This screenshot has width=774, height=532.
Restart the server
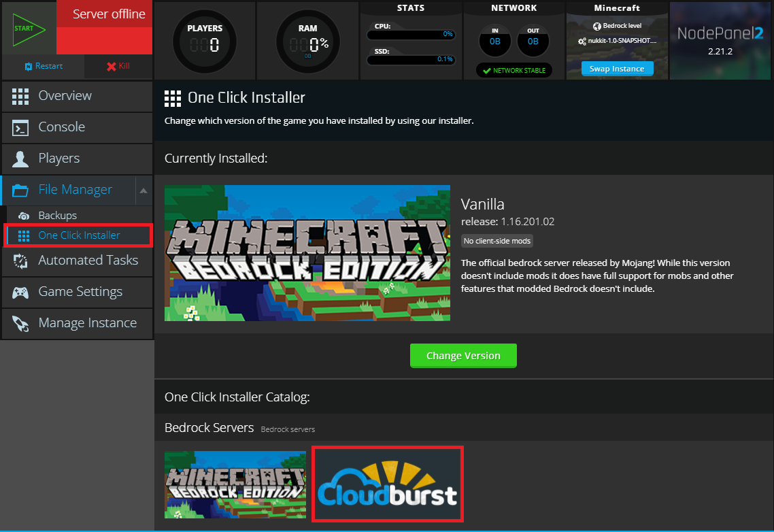[x=41, y=66]
